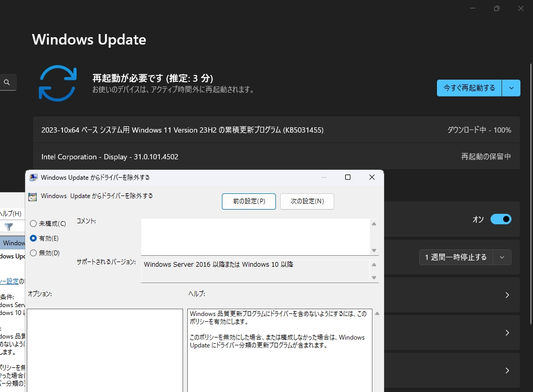Click the Windows Update sync arrows icon
Image resolution: width=533 pixels, height=392 pixels.
58,83
